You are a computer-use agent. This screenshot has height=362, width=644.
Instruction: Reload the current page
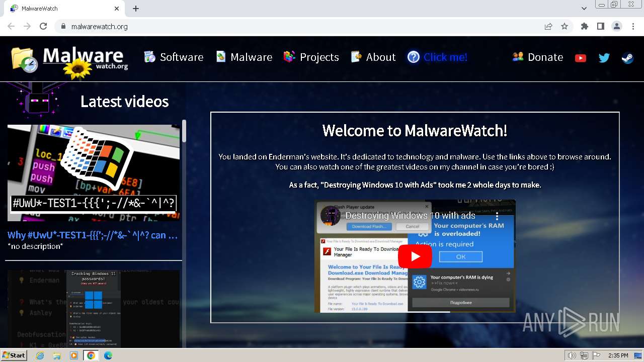pyautogui.click(x=43, y=26)
